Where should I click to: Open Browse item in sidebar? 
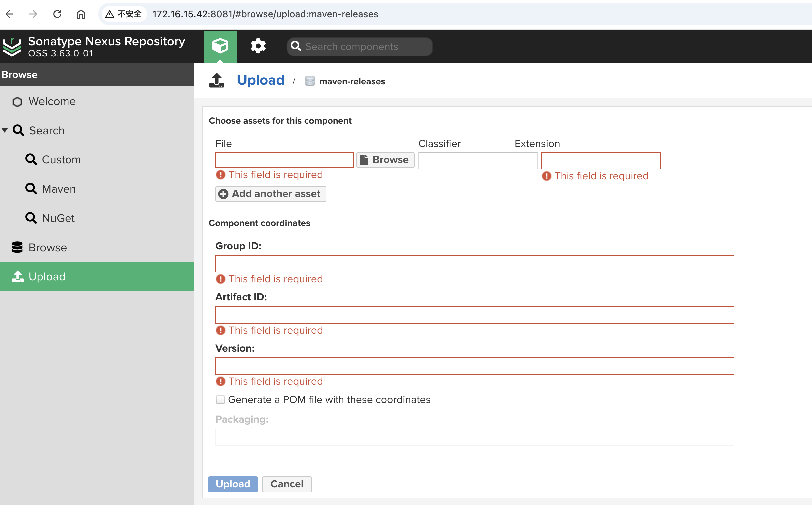pos(47,248)
